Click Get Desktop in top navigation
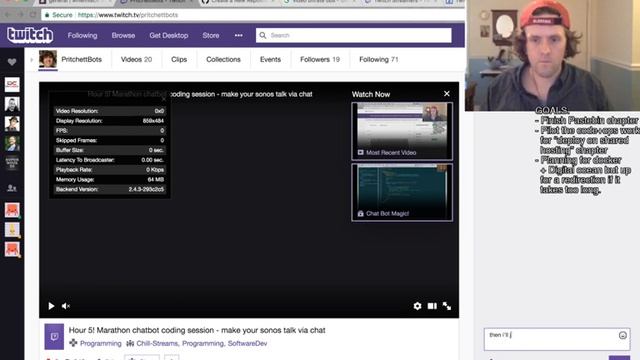 click(x=169, y=36)
